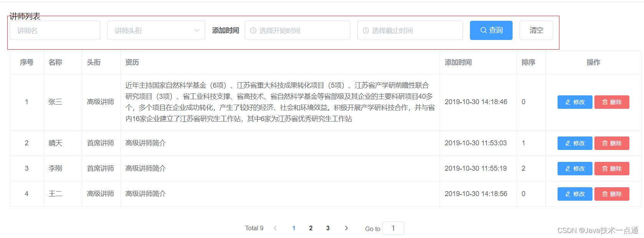The height and width of the screenshot is (238, 644).
Task: Click the edit pencil icon in 张三 row
Action: (x=568, y=102)
